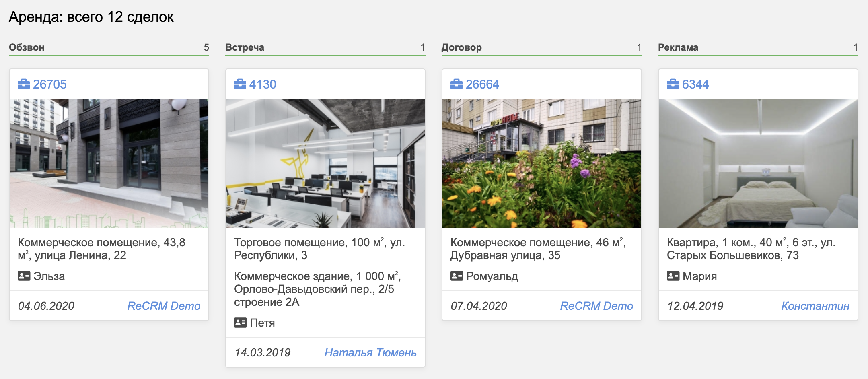
Task: Click the flower garden photo on card 26664
Action: coord(542,163)
